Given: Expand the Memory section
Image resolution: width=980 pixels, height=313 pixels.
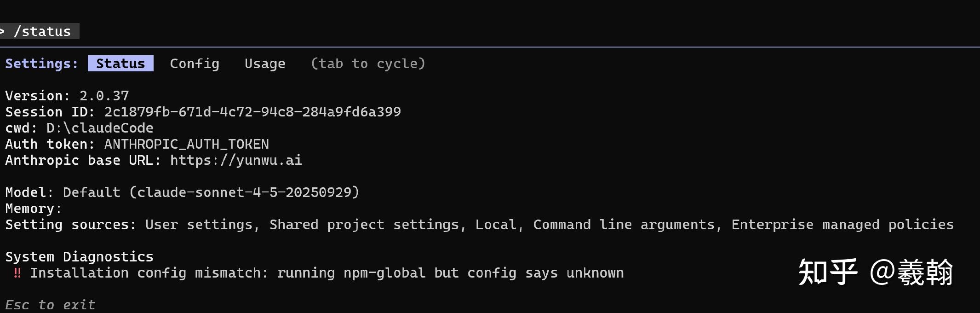Looking at the screenshot, I should click(x=30, y=209).
